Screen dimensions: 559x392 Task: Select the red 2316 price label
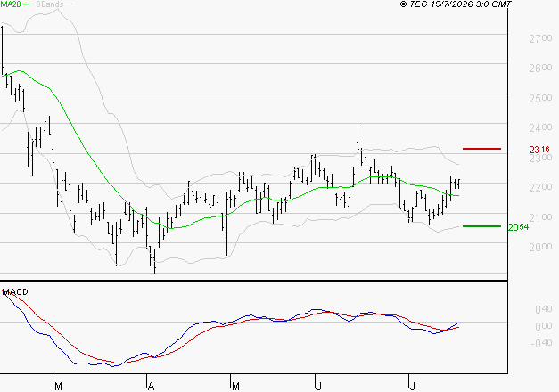[x=539, y=150]
